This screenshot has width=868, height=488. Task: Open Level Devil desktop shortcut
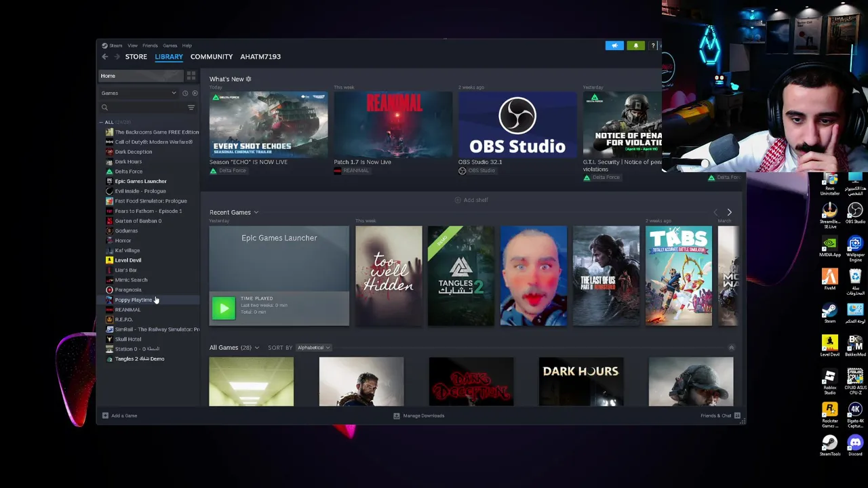(x=829, y=345)
